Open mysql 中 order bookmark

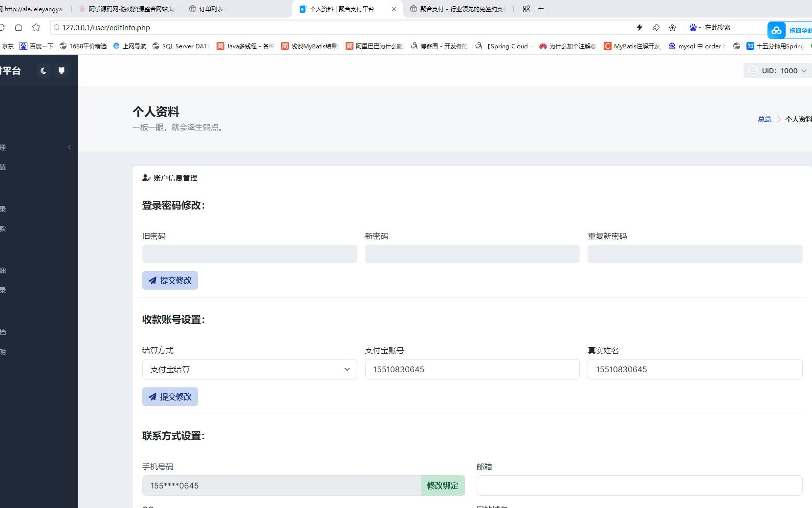click(697, 46)
